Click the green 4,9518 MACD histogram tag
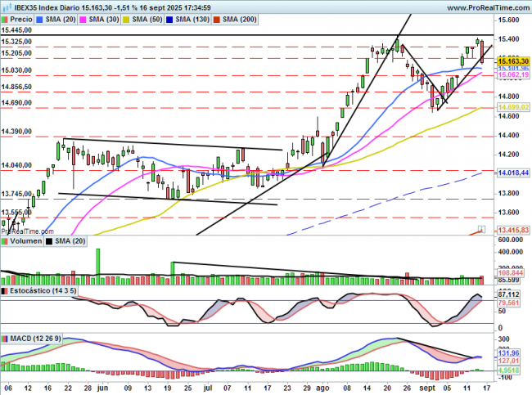Screen dimensions: 532x395 [x=508, y=370]
